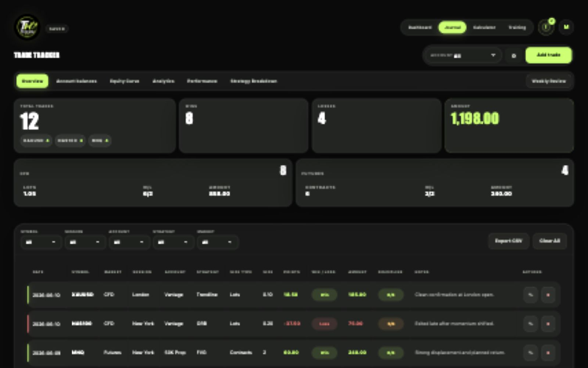Screen dimensions: 588x368
Task: Click the NAS100 symbol cell
Action: [82, 323]
